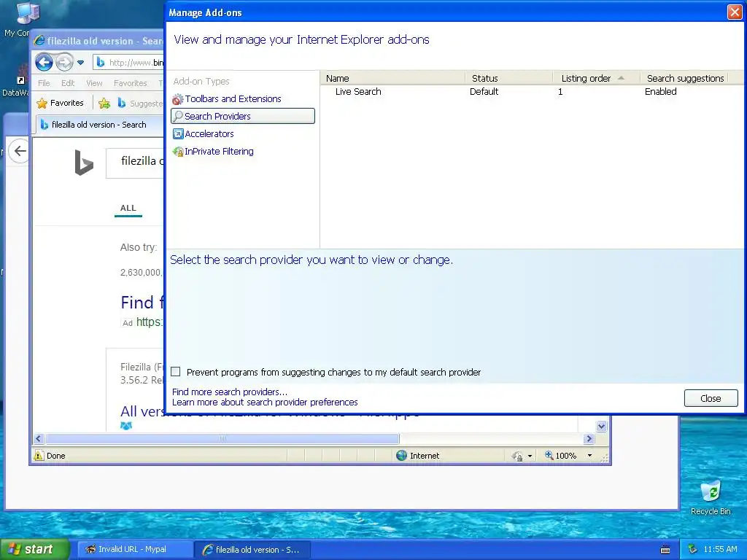The image size is (747, 560).
Task: Click the on-screen keyboard tray icon
Action: click(665, 550)
